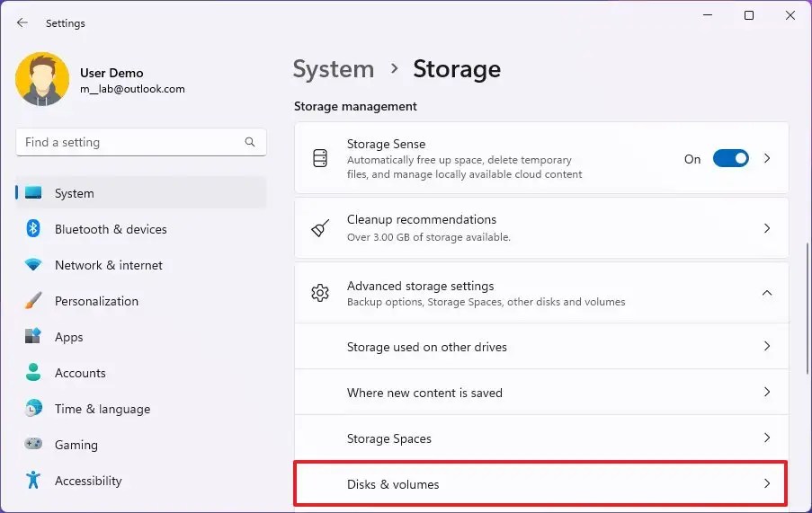Go to Accessibility label
Viewport: 812px width, 513px height.
[x=88, y=481]
